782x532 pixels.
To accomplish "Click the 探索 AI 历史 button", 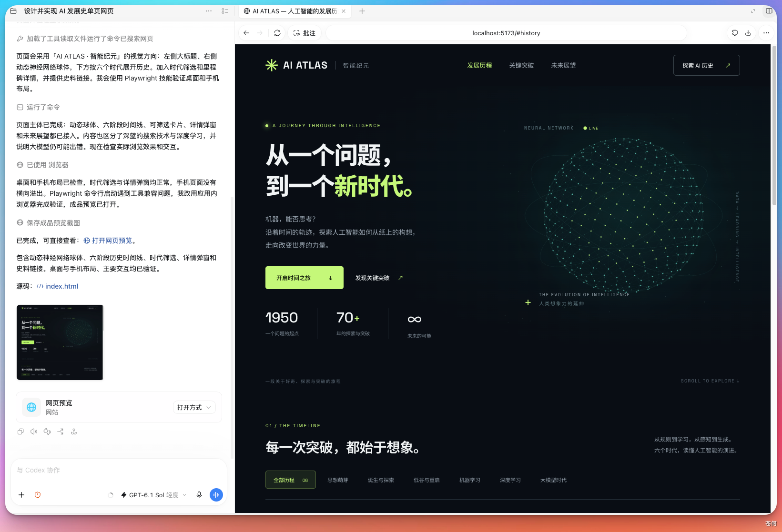I will click(x=707, y=65).
